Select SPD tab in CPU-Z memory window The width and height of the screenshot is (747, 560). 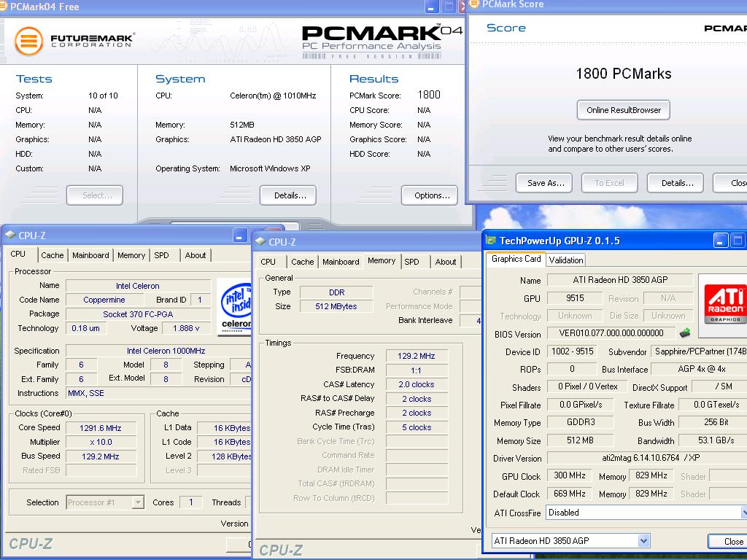click(411, 262)
